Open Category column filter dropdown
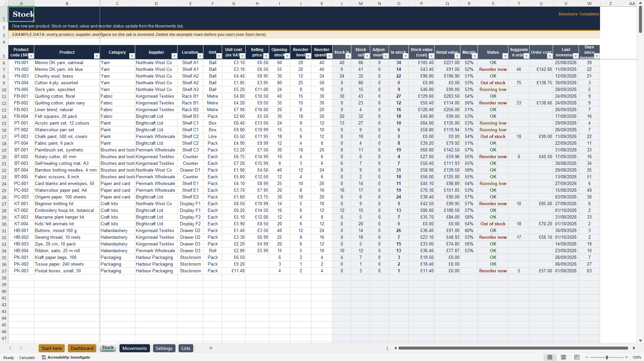The image size is (644, 361). point(132,56)
